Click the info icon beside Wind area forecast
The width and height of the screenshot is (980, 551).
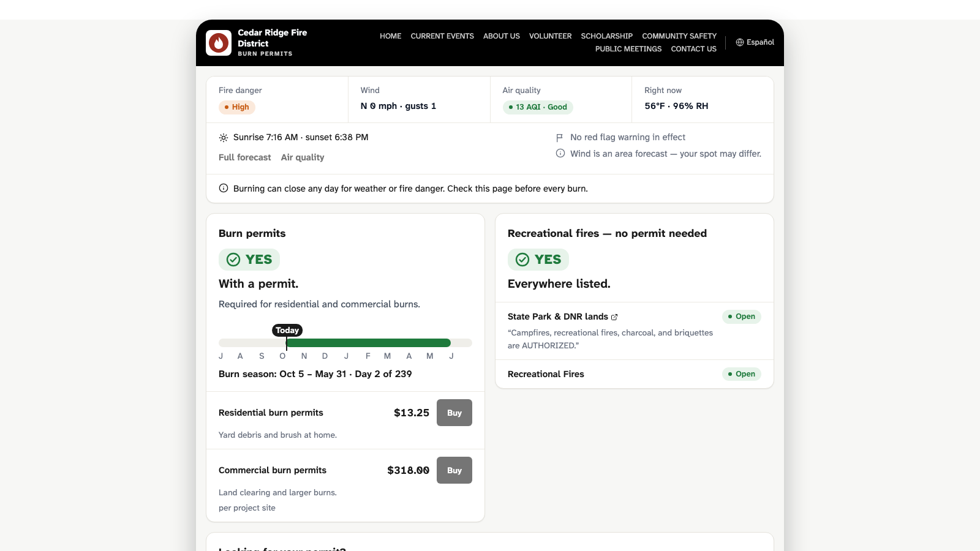[x=560, y=154]
